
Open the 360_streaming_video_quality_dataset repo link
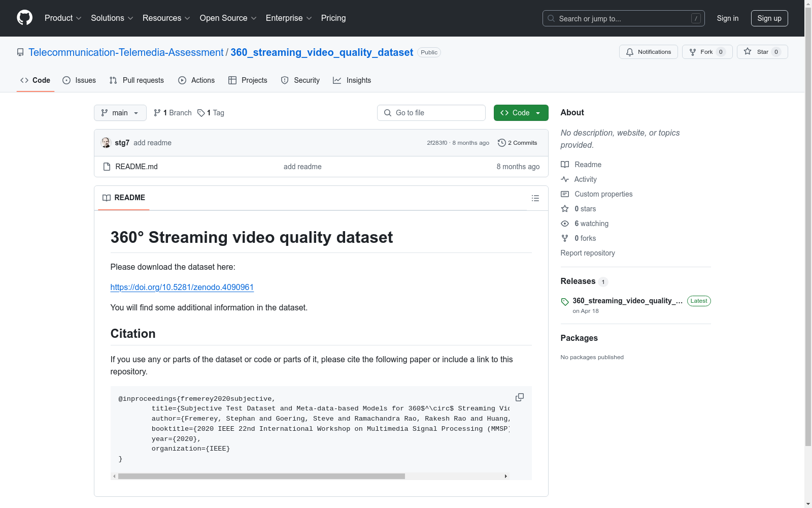pos(322,52)
